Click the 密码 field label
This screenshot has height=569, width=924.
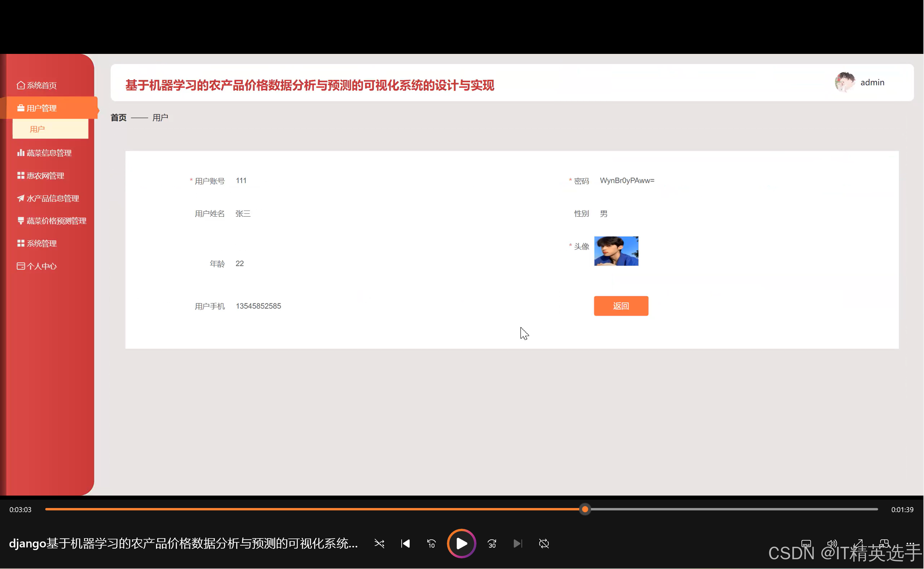[x=581, y=181]
